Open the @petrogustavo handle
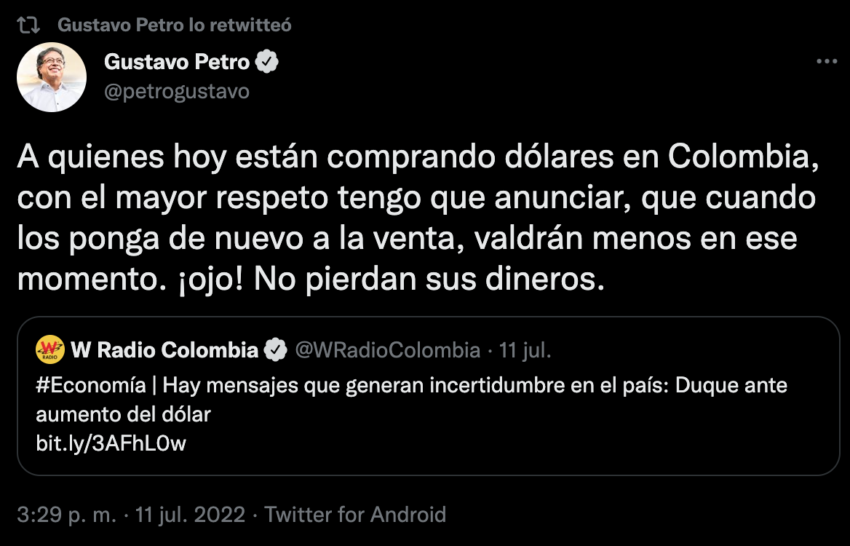Image resolution: width=850 pixels, height=546 pixels. pos(177,91)
